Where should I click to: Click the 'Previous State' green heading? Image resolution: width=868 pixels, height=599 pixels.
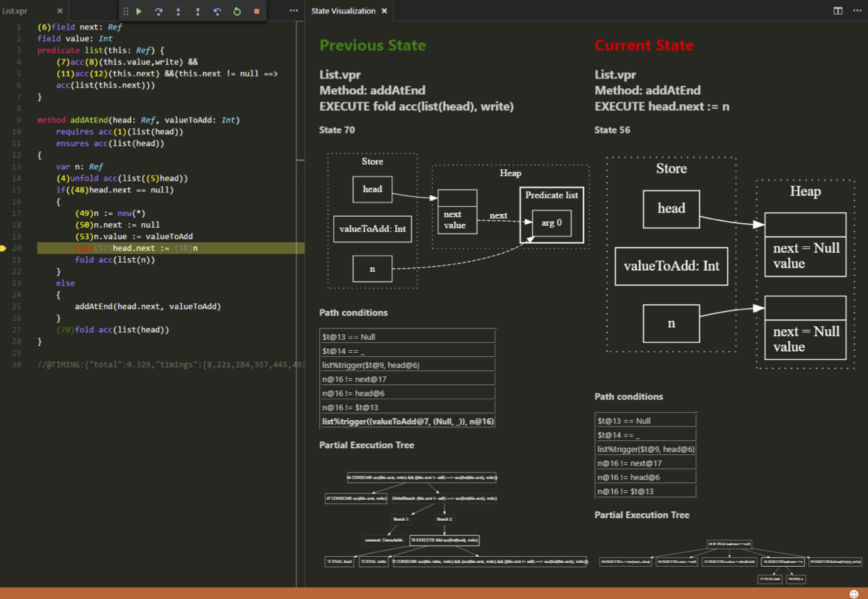tap(373, 45)
